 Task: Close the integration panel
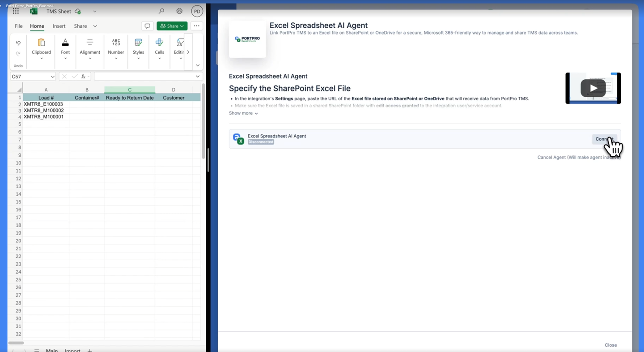coord(610,345)
